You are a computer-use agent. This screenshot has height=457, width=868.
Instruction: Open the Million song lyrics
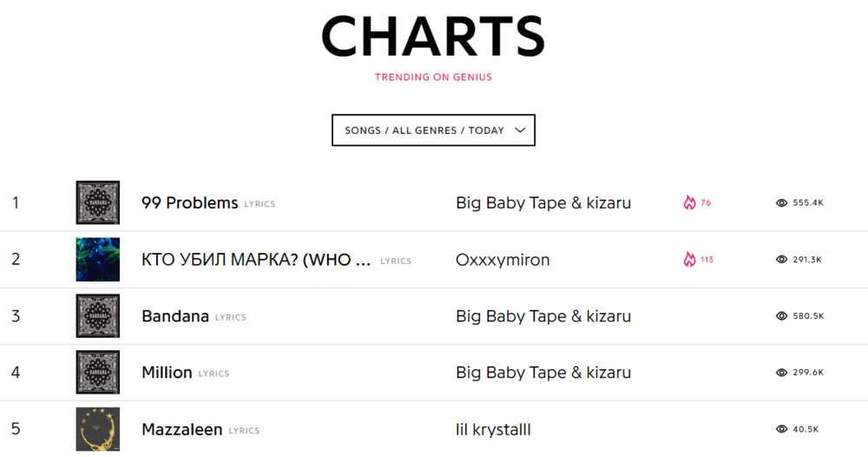pyautogui.click(x=168, y=373)
